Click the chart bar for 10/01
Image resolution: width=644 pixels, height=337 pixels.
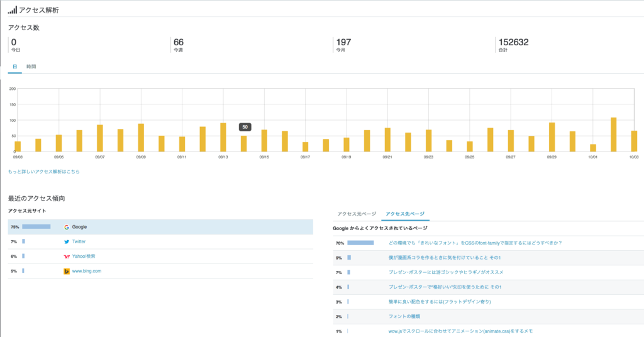point(593,148)
